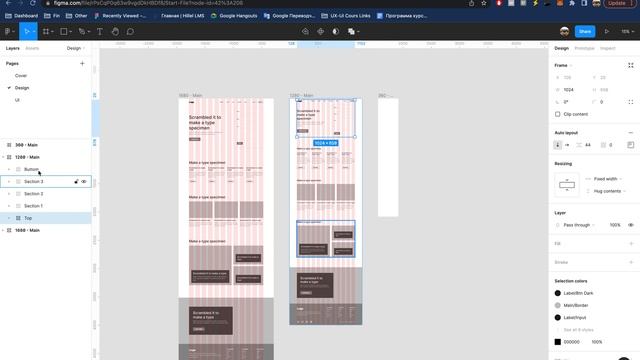The image size is (640, 360).
Task: Set auto layout direction to vertical
Action: [x=558, y=145]
